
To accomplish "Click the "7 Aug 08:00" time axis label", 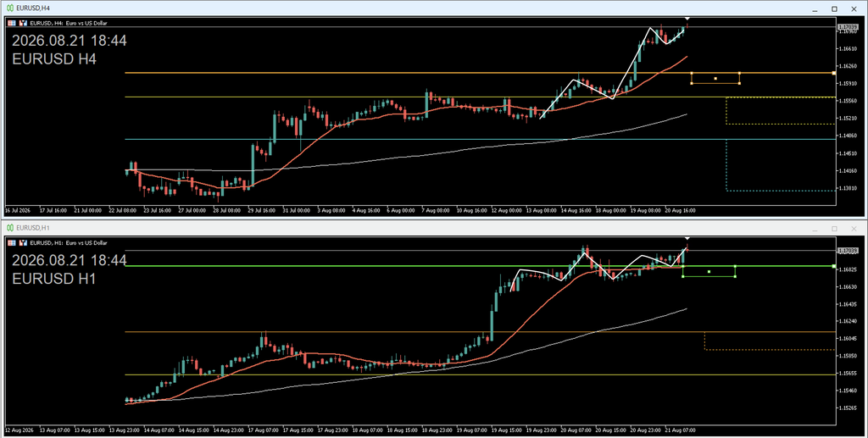I will click(436, 211).
